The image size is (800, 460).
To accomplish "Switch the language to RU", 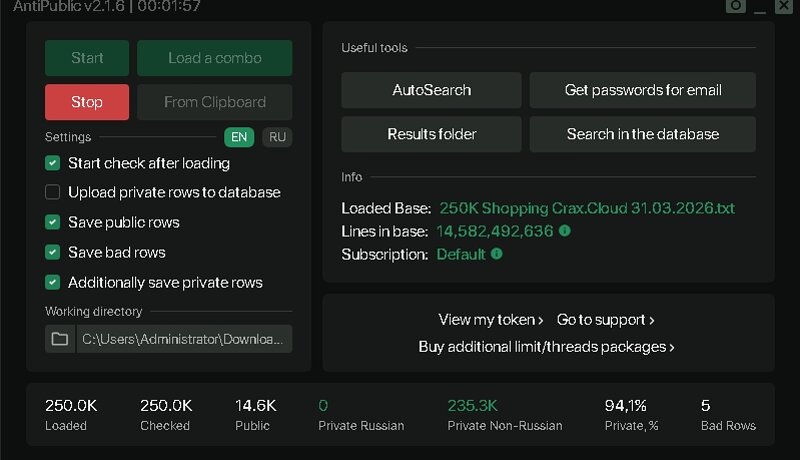I will tap(277, 137).
